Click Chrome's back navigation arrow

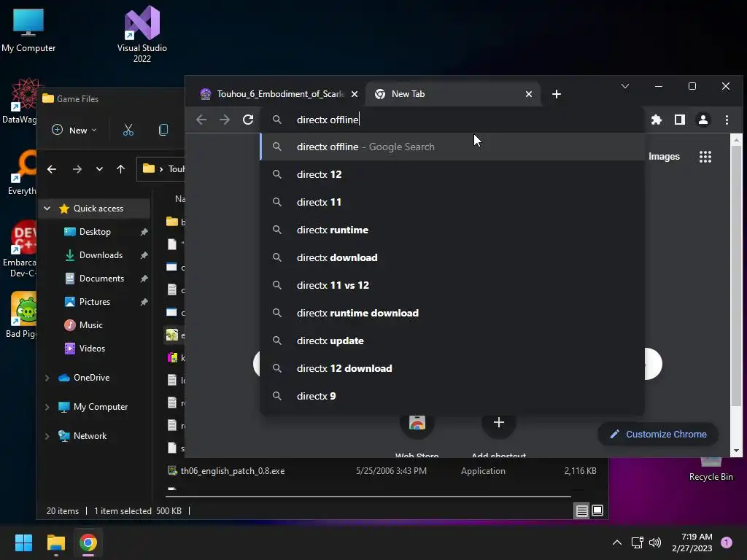(201, 120)
